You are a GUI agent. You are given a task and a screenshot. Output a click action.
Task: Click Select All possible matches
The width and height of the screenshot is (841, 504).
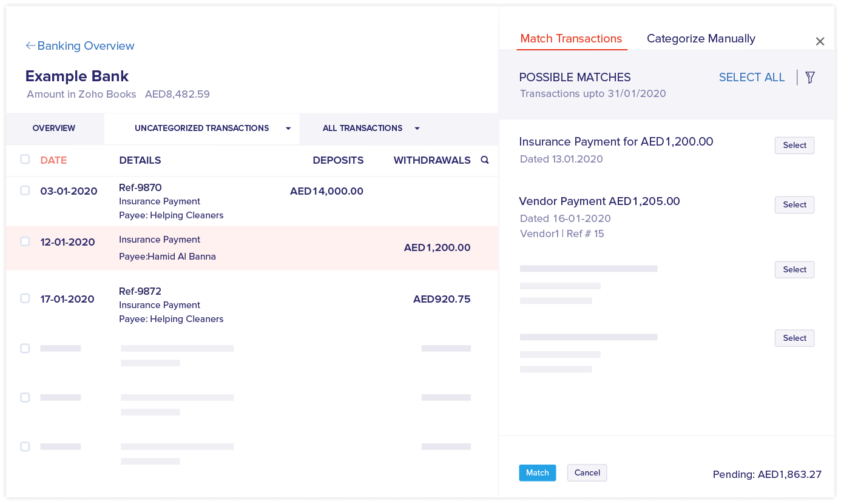[x=752, y=77]
